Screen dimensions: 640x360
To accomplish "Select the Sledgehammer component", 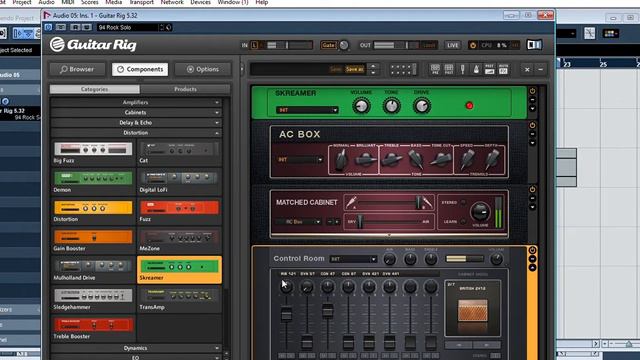I will (93, 299).
